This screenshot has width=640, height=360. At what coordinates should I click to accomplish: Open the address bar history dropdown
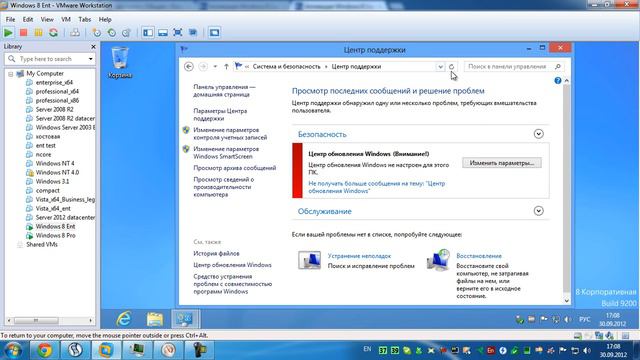pyautogui.click(x=440, y=67)
